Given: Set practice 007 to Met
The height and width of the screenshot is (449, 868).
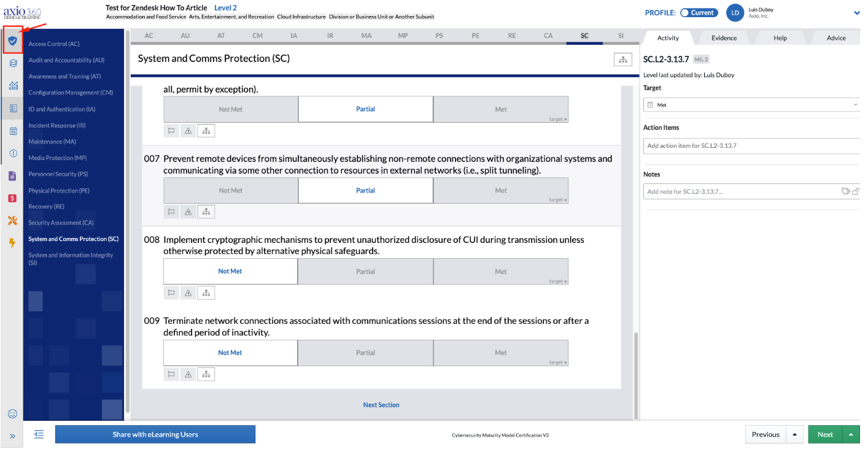Looking at the screenshot, I should point(501,191).
